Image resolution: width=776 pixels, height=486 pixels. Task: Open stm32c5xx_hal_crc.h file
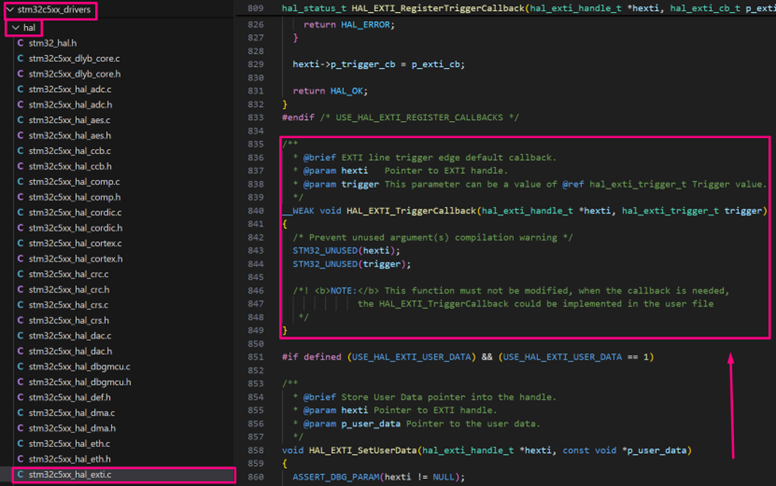69,289
